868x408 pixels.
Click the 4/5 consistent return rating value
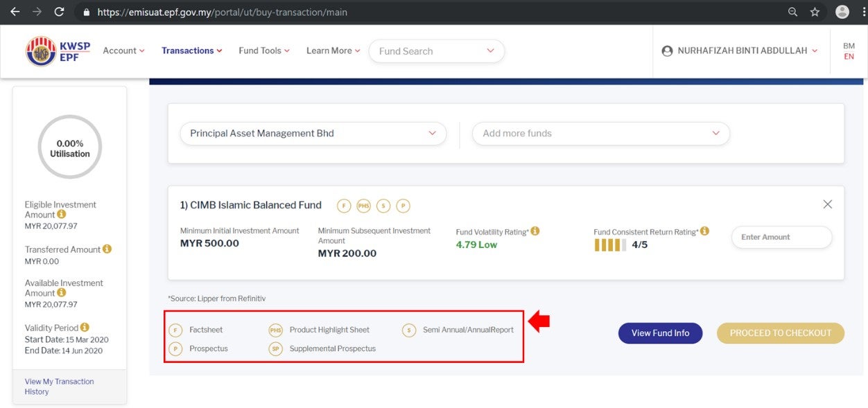640,245
